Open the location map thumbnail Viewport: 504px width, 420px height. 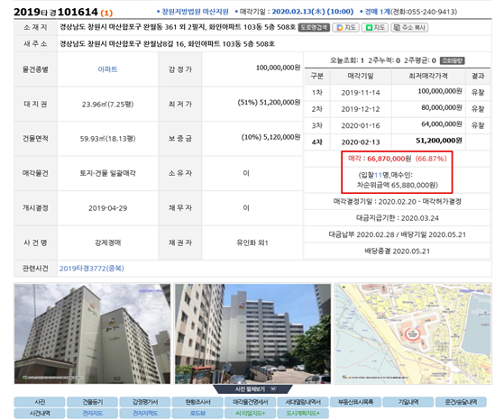(x=413, y=333)
